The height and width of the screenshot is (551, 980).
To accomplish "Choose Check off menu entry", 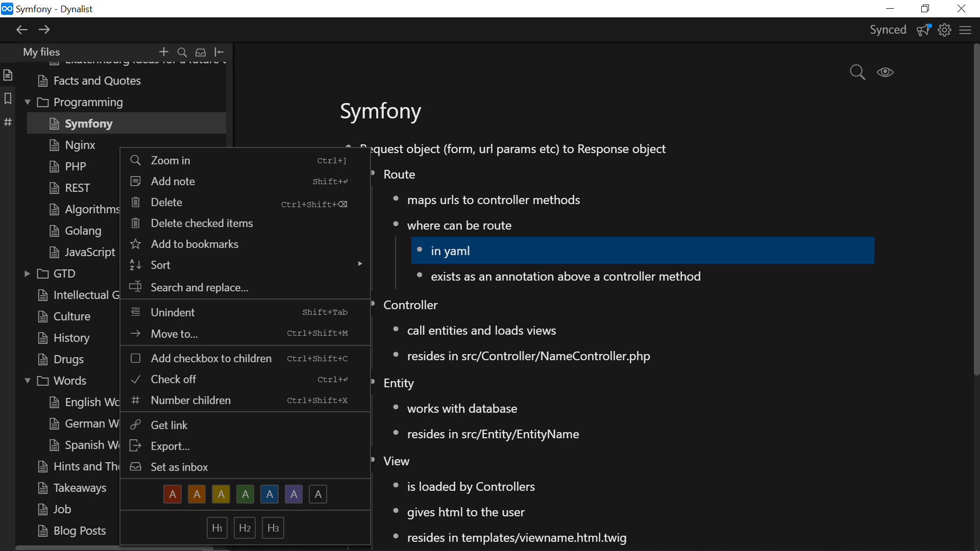I will coord(245,379).
